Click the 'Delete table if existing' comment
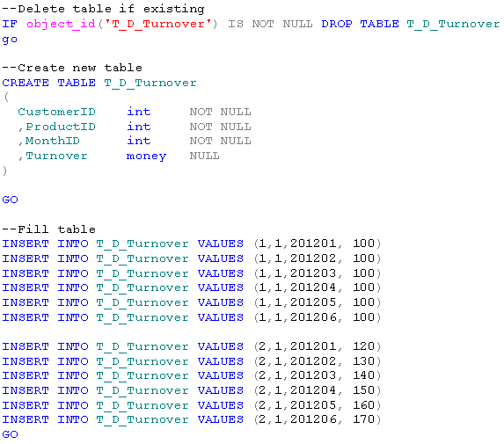 [x=103, y=9]
